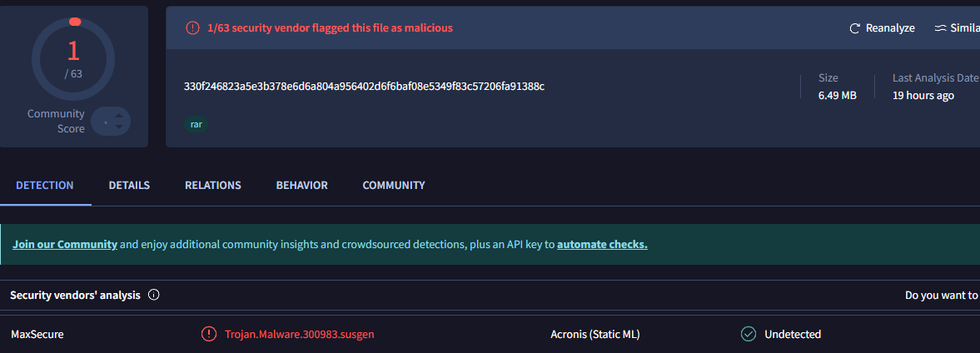Vote up the Community Score
This screenshot has width=980, height=353.
(120, 115)
